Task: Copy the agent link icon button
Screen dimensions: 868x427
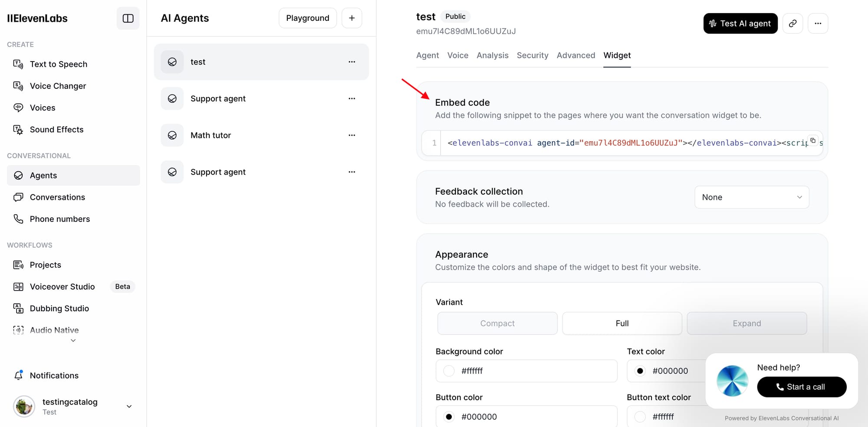Action: tap(793, 23)
